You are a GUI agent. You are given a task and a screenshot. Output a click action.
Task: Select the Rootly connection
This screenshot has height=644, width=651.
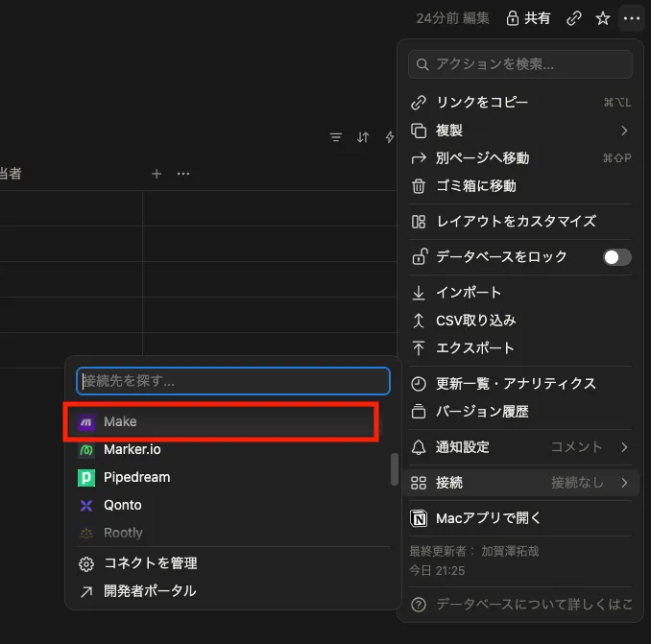[229, 533]
